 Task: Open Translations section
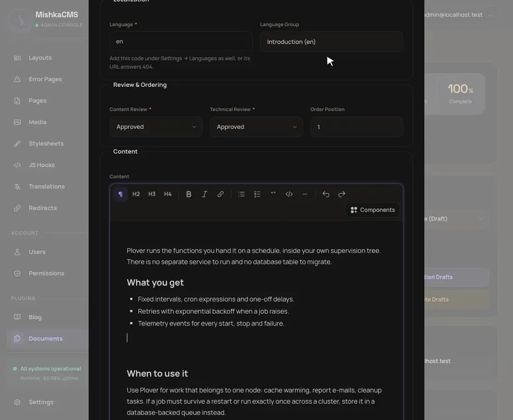click(48, 186)
